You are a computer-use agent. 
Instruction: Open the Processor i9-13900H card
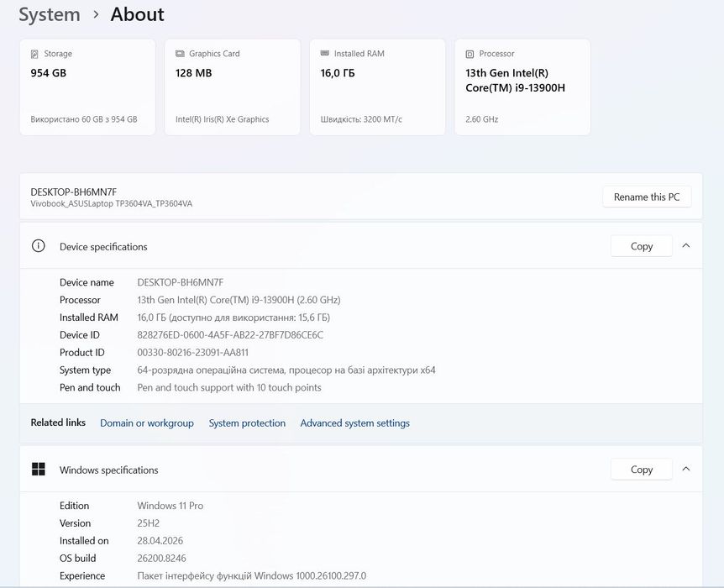522,87
